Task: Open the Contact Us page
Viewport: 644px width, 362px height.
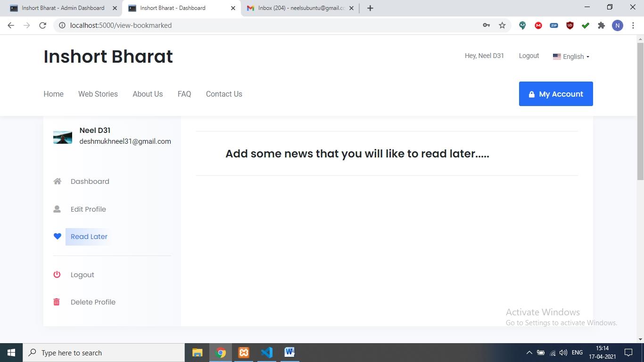Action: (x=224, y=94)
